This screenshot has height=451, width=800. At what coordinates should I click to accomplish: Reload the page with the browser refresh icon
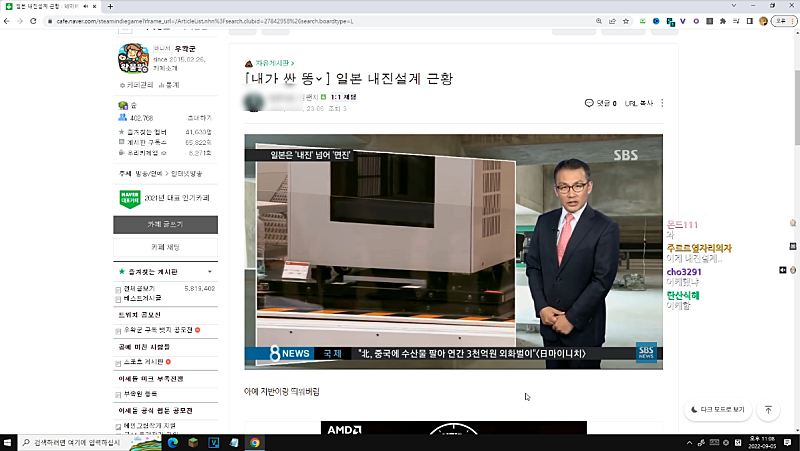(x=32, y=21)
